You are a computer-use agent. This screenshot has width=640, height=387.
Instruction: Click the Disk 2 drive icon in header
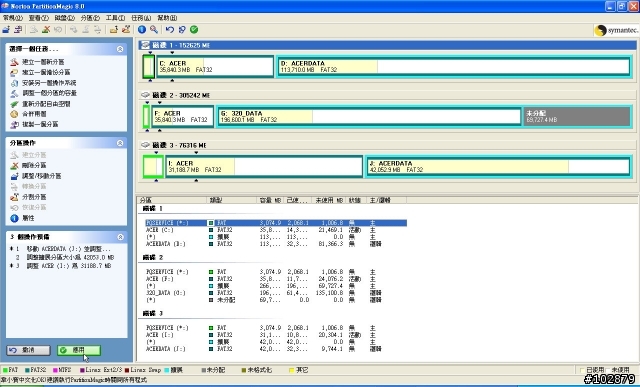[x=145, y=95]
